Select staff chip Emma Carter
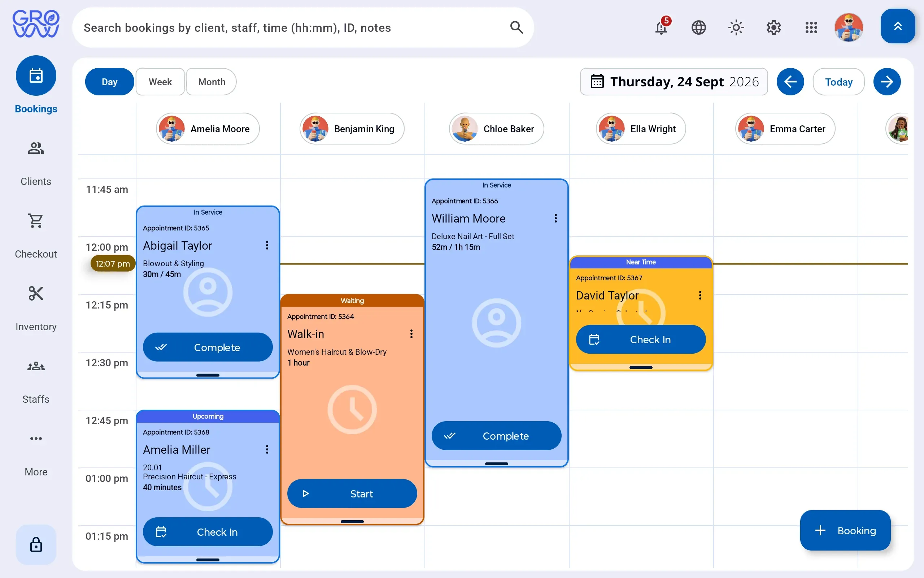The image size is (924, 578). pyautogui.click(x=785, y=129)
